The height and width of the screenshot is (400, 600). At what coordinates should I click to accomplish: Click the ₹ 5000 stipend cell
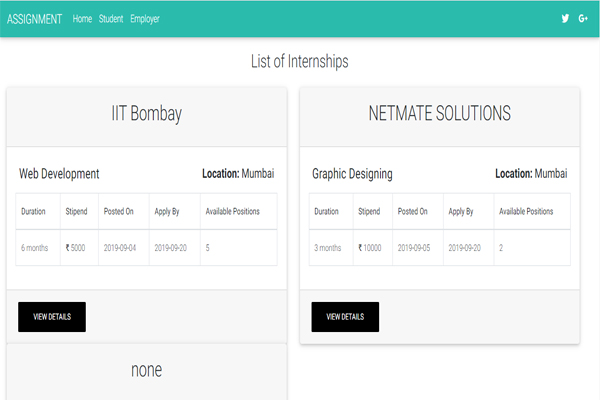coord(79,248)
